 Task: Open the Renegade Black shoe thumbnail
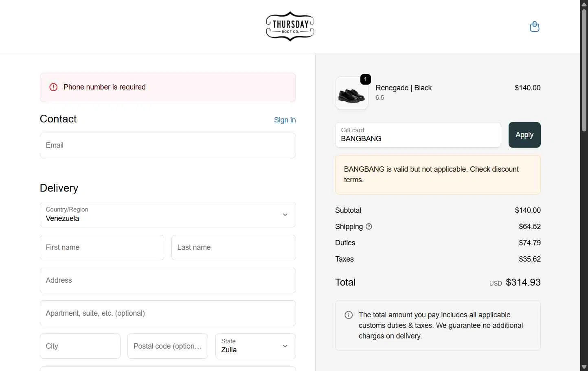pyautogui.click(x=351, y=94)
